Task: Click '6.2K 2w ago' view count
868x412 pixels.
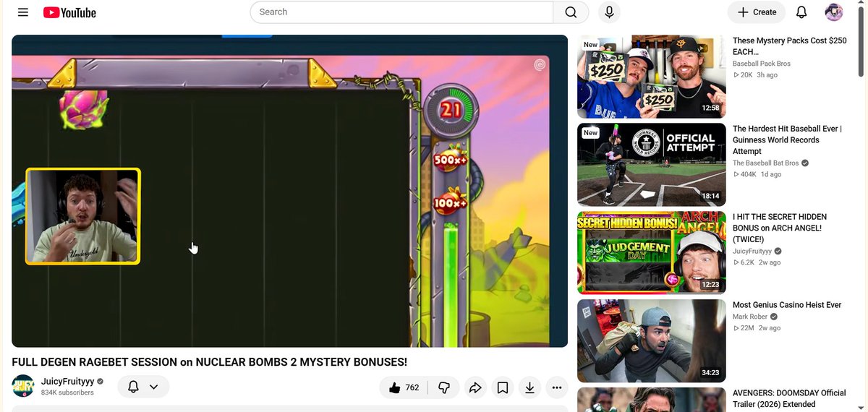Action: 757,263
